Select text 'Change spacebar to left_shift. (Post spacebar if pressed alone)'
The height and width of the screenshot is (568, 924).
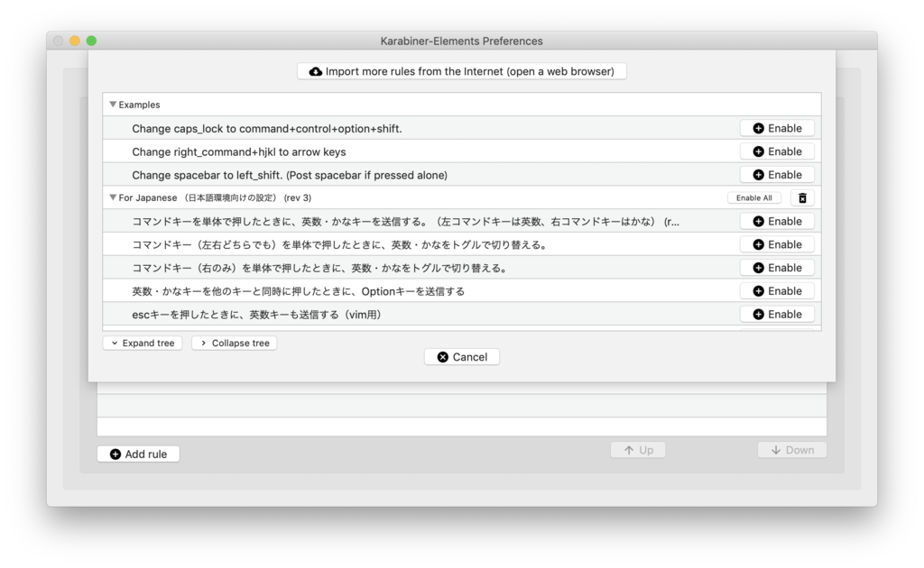290,175
